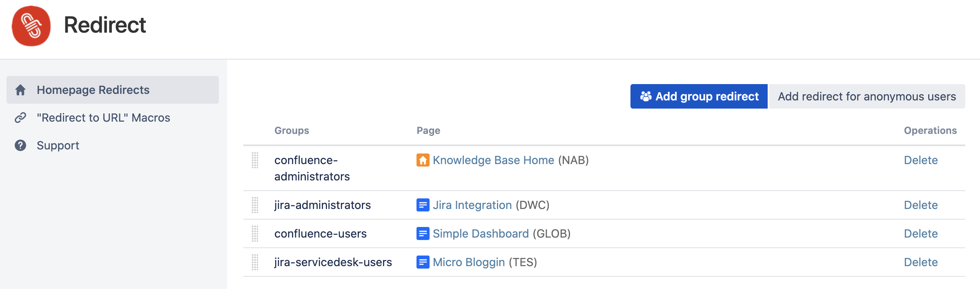The image size is (980, 289).
Task: Click the red Redirect app logo
Action: pyautogui.click(x=31, y=26)
